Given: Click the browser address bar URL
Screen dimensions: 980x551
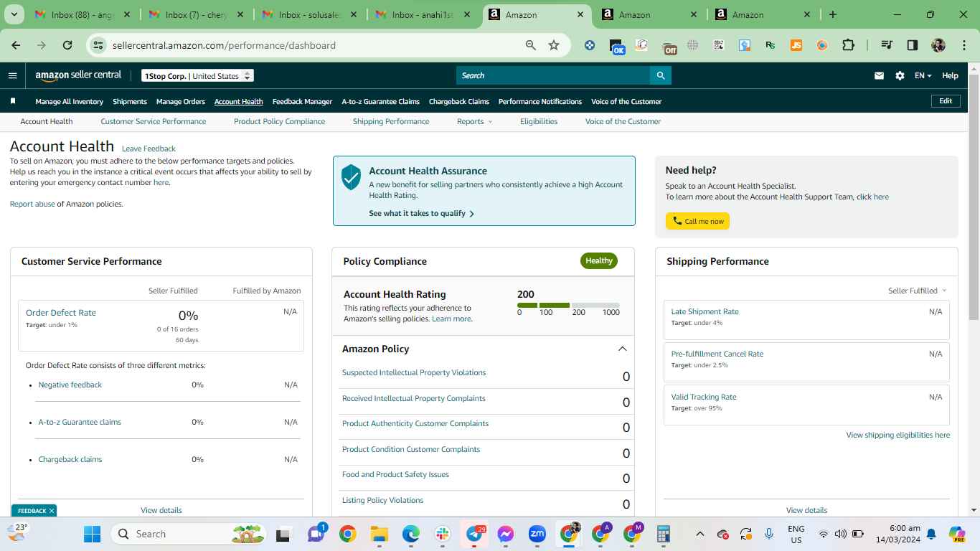Looking at the screenshot, I should (x=224, y=45).
